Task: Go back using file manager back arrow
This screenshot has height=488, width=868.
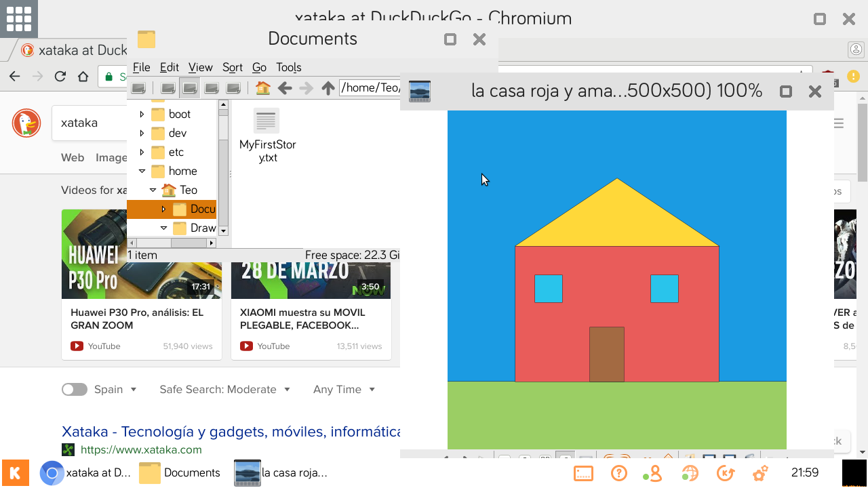Action: tap(285, 88)
